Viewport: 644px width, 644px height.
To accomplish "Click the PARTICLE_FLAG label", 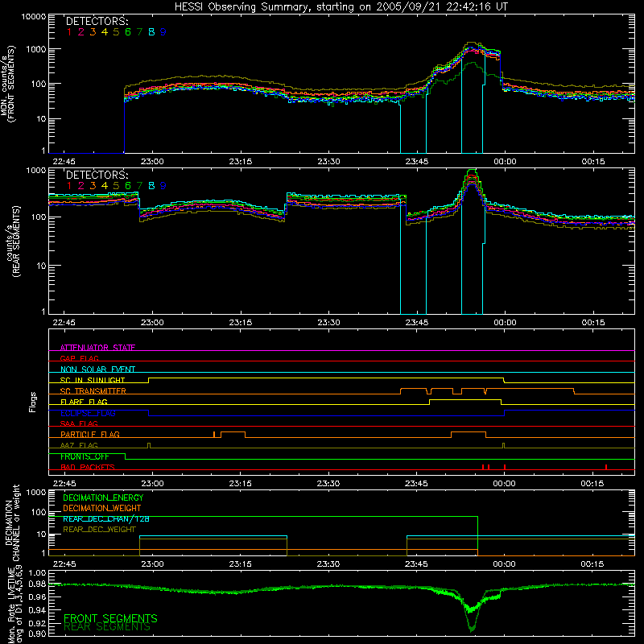I will click(90, 434).
